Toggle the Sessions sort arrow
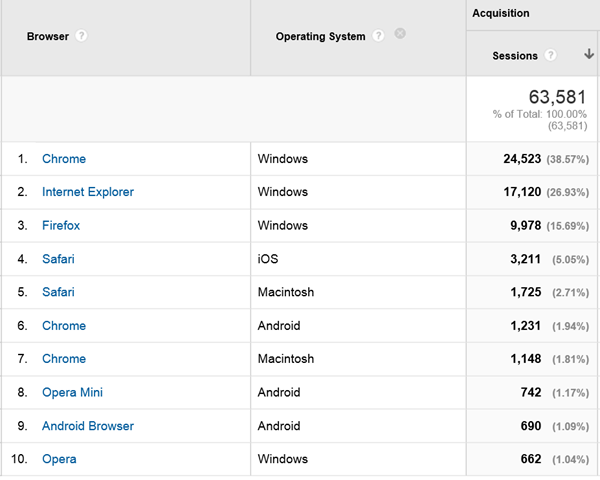 click(586, 56)
